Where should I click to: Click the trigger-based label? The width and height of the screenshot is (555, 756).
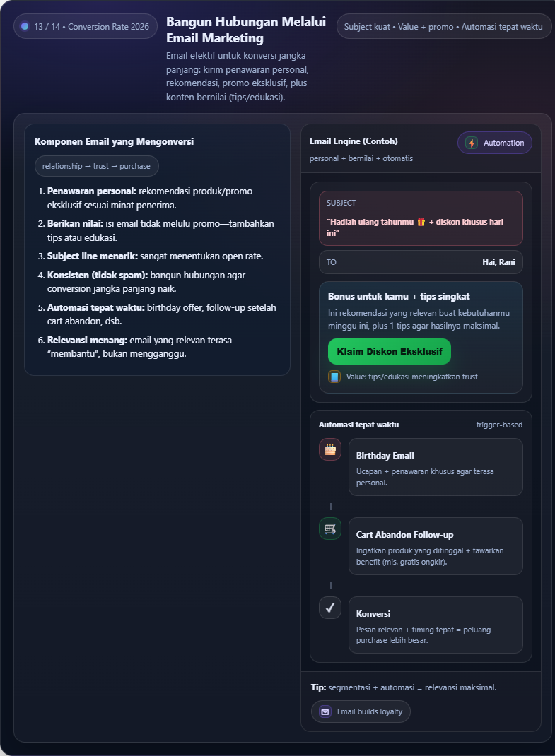499,425
